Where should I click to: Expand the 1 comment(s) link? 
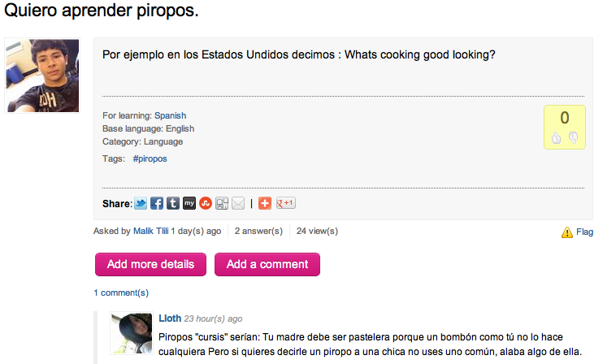(x=121, y=292)
